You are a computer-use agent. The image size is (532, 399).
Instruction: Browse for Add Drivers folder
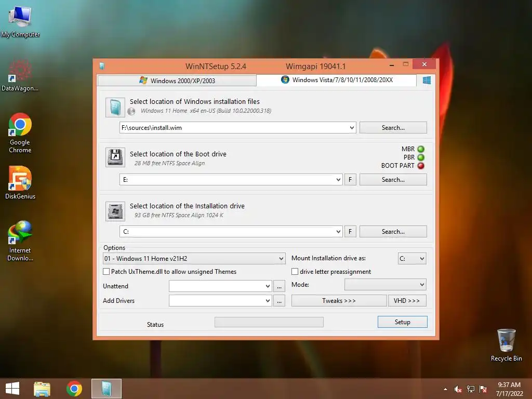(279, 301)
